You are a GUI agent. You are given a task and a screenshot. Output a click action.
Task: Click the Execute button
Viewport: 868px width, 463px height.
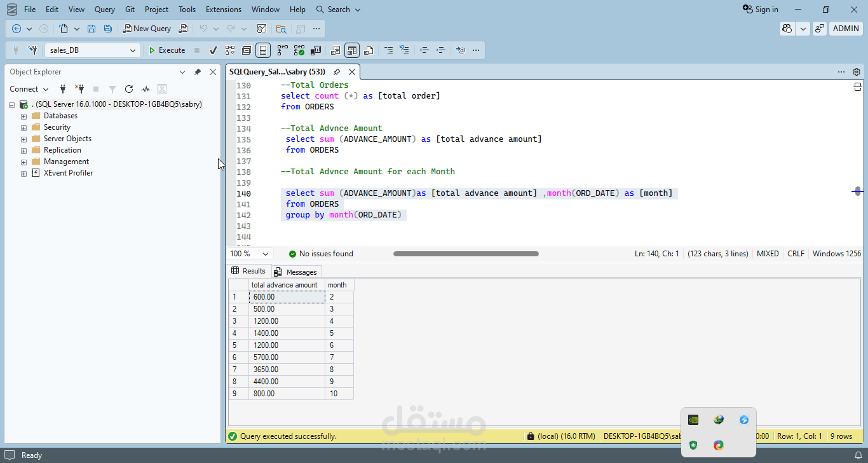pos(166,50)
